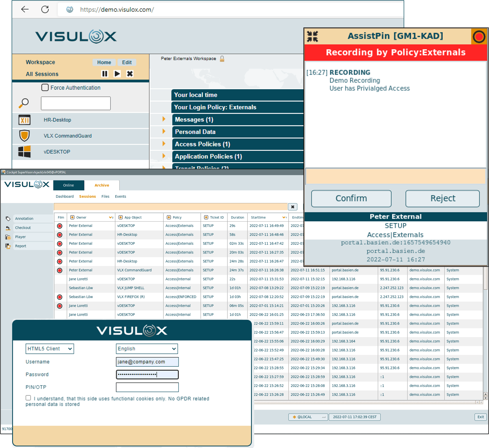Click the play icon for All Sessions

point(117,74)
